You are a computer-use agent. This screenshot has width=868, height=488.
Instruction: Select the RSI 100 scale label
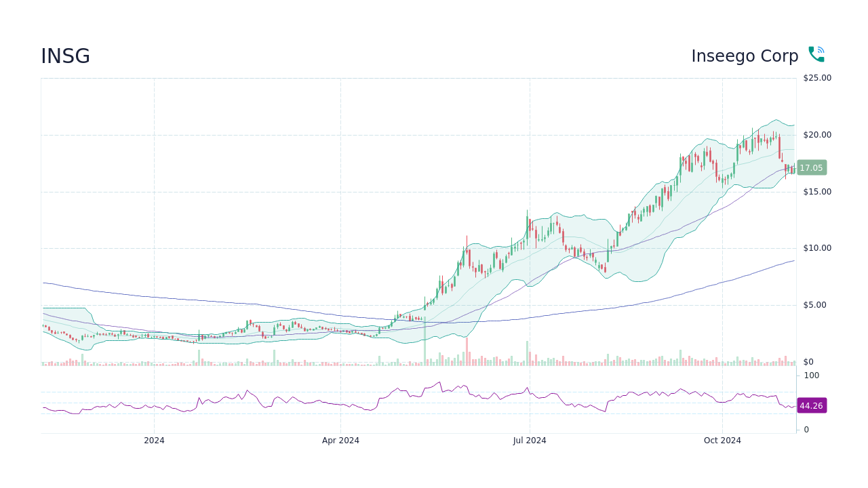(812, 375)
